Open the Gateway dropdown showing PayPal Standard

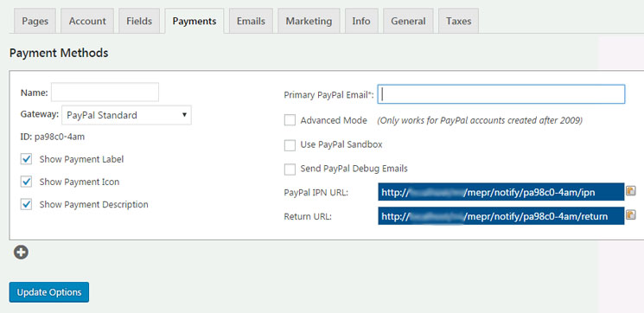tap(126, 115)
